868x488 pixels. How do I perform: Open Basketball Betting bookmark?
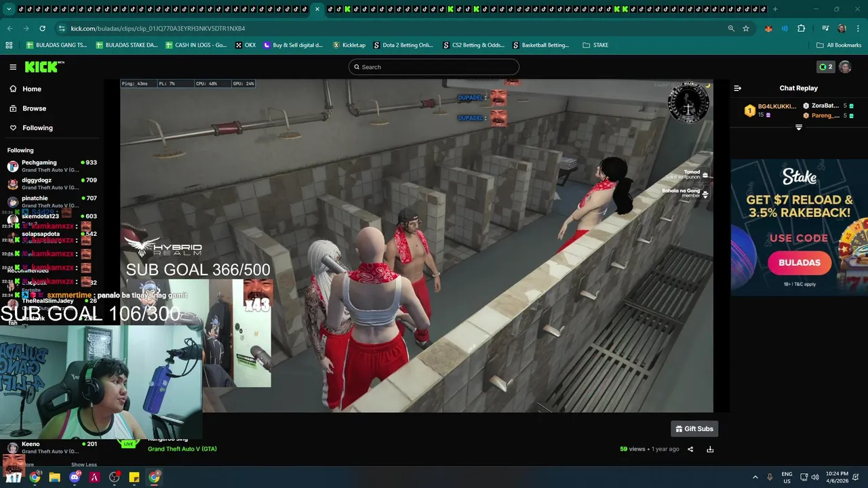tap(541, 45)
